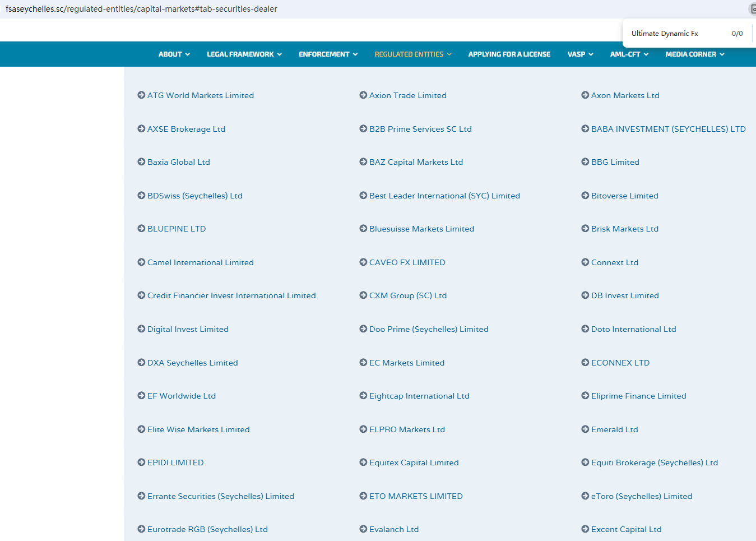Click the arrow icon beside BDSwiss (Seychelles) Ltd
The width and height of the screenshot is (756, 541).
coord(141,196)
